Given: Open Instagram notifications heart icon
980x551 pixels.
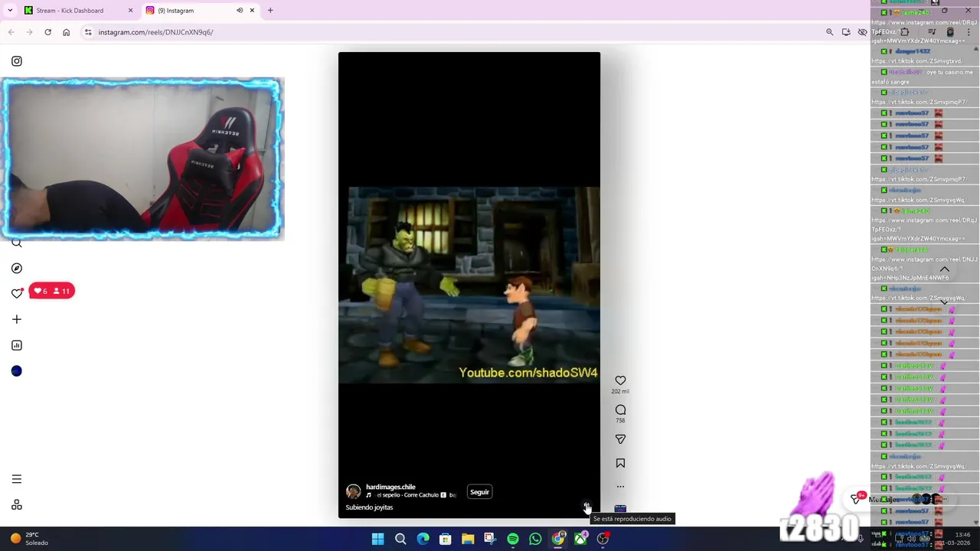Looking at the screenshot, I should 17,293.
